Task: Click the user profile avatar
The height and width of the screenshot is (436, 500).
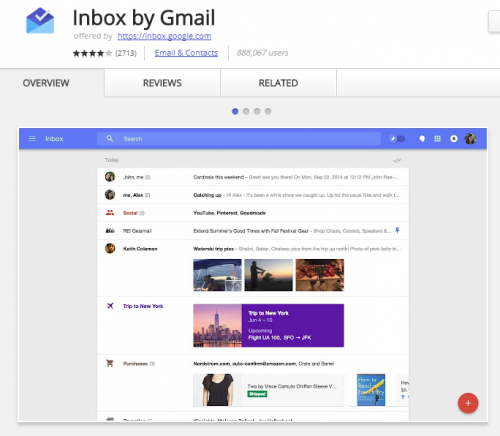Action: 470,139
